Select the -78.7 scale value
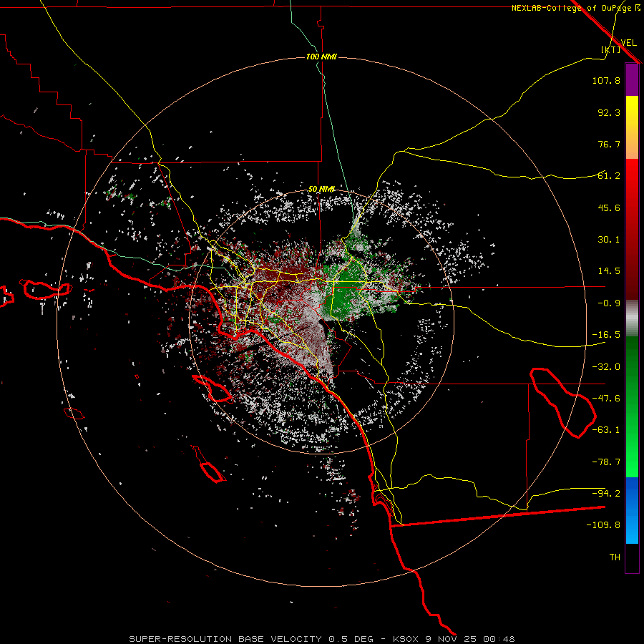This screenshot has width=644, height=644. [x=606, y=462]
